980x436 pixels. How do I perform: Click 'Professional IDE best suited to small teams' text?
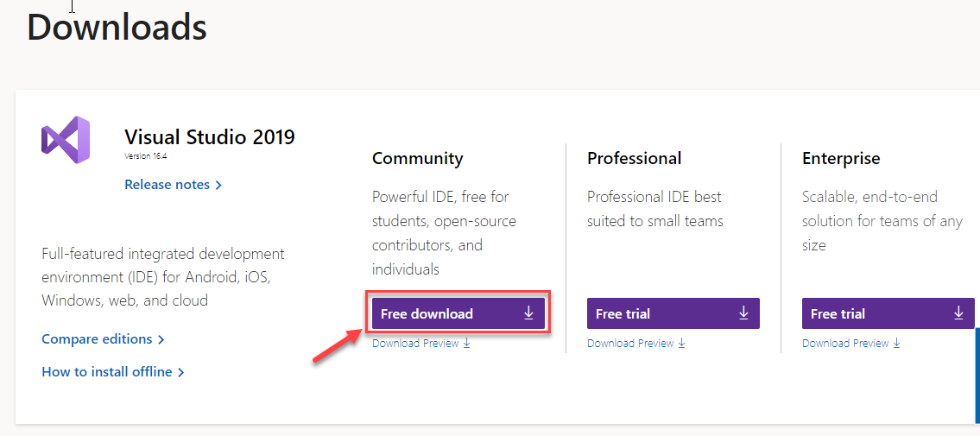click(x=655, y=209)
